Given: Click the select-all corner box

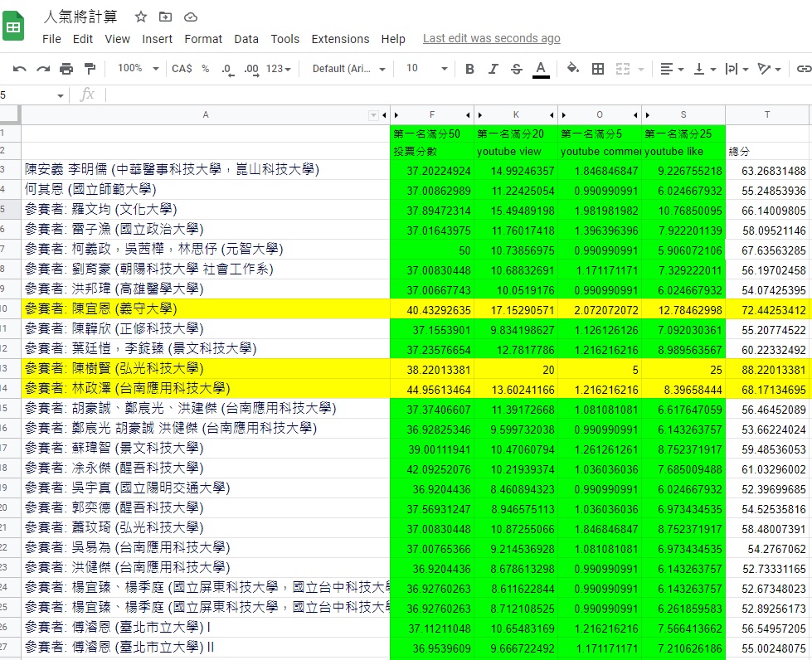Looking at the screenshot, I should (x=10, y=115).
